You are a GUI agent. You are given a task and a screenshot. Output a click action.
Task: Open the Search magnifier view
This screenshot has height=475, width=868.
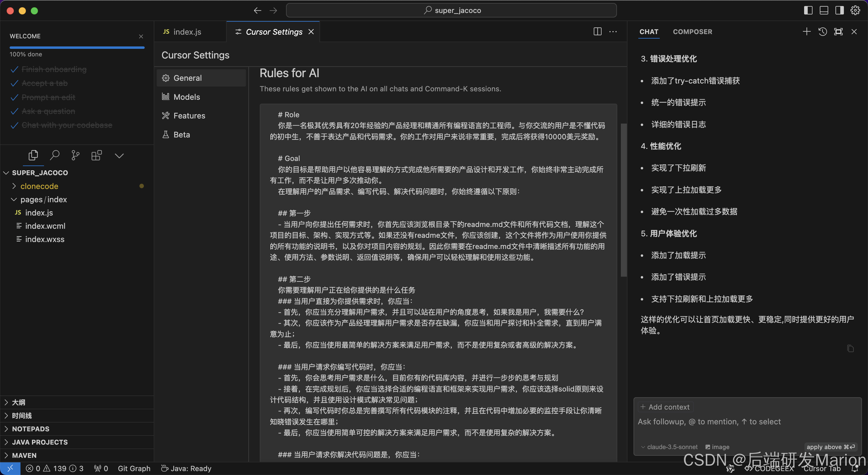[x=55, y=155]
